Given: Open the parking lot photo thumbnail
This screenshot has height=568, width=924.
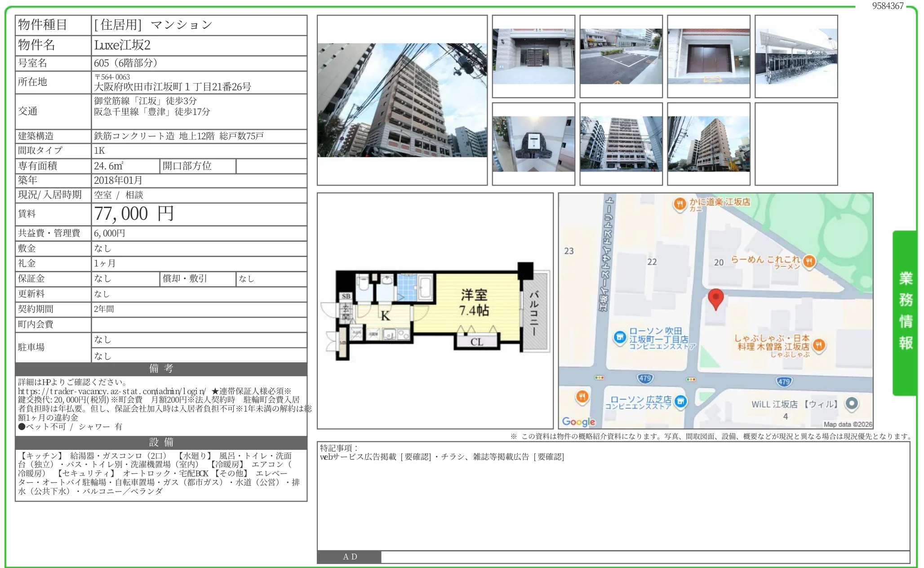Looking at the screenshot, I should tap(621, 56).
